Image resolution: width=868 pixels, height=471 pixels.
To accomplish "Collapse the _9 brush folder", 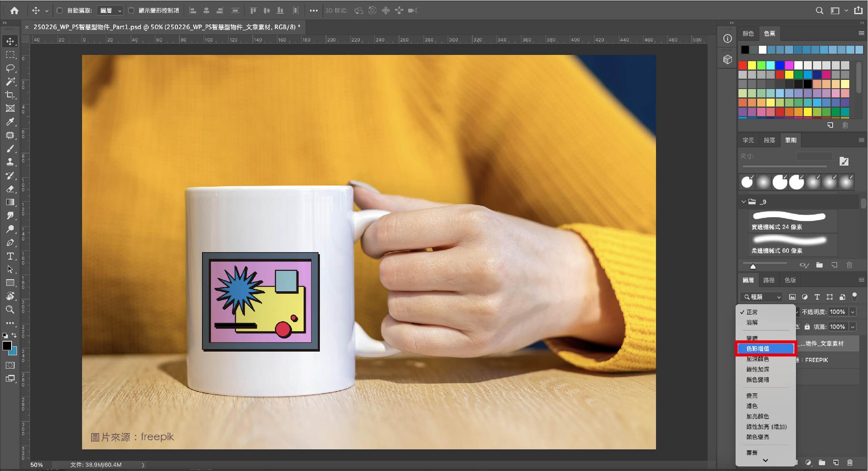I will click(x=743, y=202).
